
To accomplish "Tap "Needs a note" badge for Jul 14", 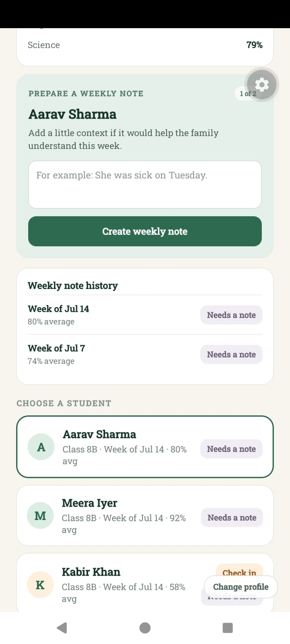I will coord(231,315).
